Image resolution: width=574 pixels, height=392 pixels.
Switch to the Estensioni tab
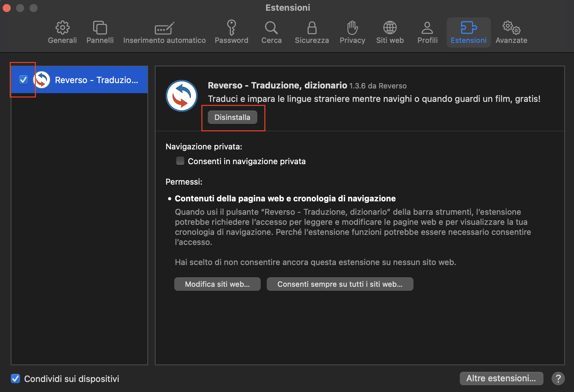(x=468, y=32)
